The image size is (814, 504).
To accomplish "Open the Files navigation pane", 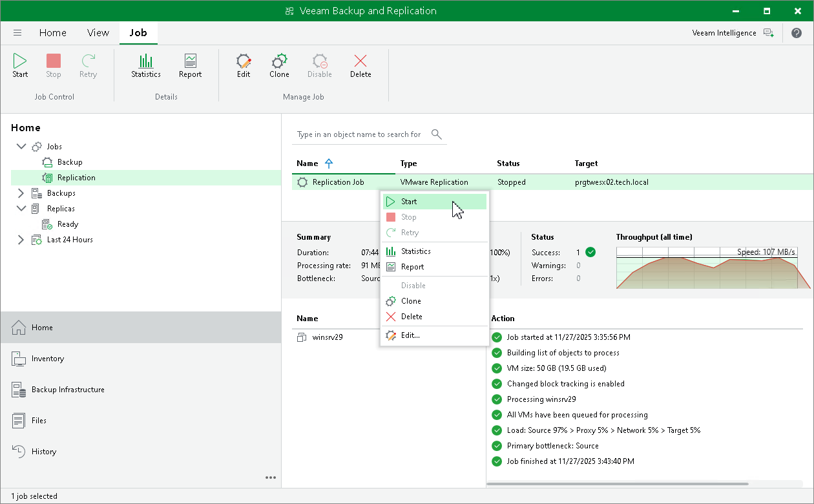I will [x=141, y=421].
